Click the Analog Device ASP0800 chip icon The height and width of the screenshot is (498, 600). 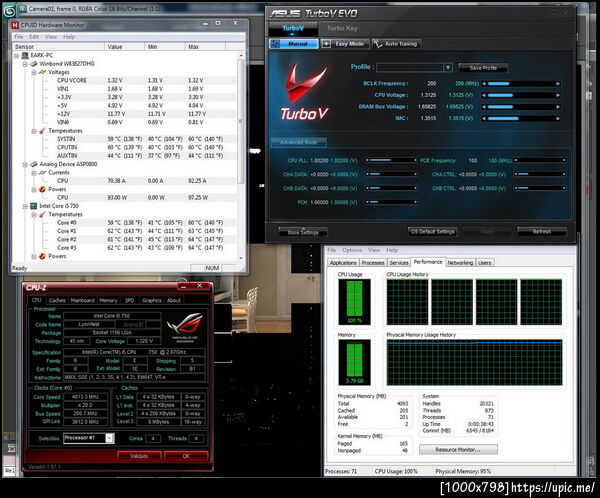pyautogui.click(x=34, y=164)
